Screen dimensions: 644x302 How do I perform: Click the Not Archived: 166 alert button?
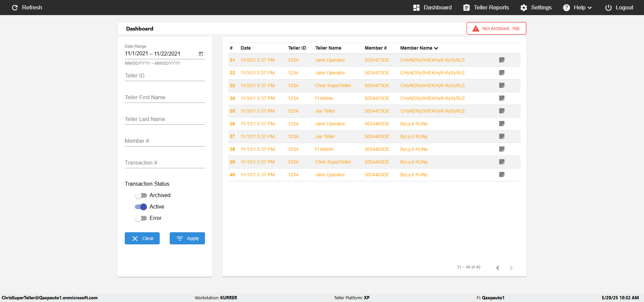(x=496, y=28)
